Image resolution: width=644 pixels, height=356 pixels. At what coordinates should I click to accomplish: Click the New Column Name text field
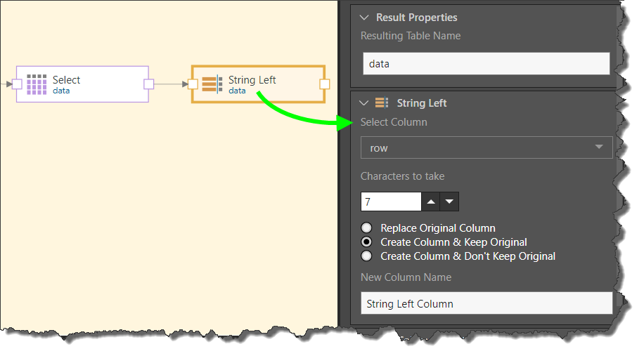(x=486, y=304)
